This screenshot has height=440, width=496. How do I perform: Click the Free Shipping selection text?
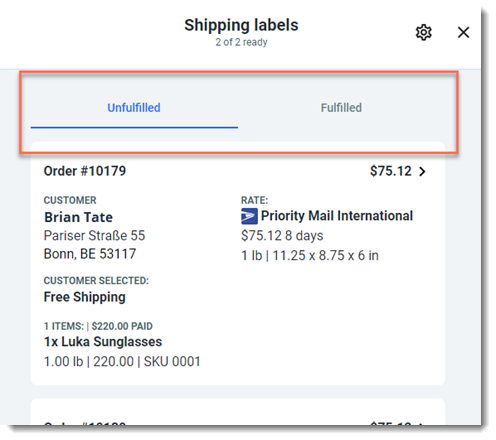85,297
